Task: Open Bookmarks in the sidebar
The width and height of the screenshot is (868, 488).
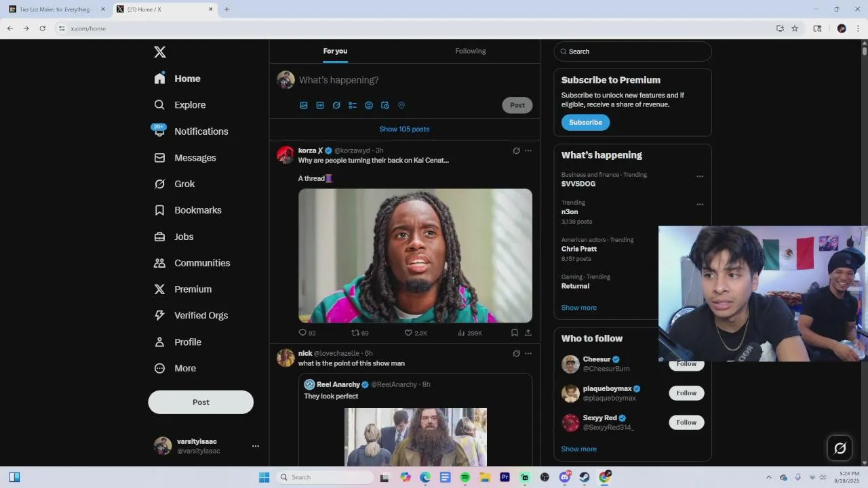Action: (x=188, y=210)
